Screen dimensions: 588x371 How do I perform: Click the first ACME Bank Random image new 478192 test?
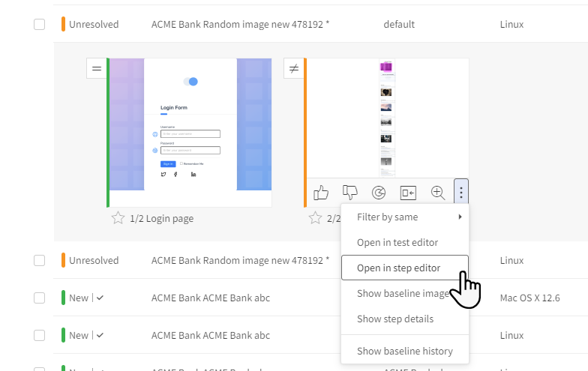(x=240, y=24)
